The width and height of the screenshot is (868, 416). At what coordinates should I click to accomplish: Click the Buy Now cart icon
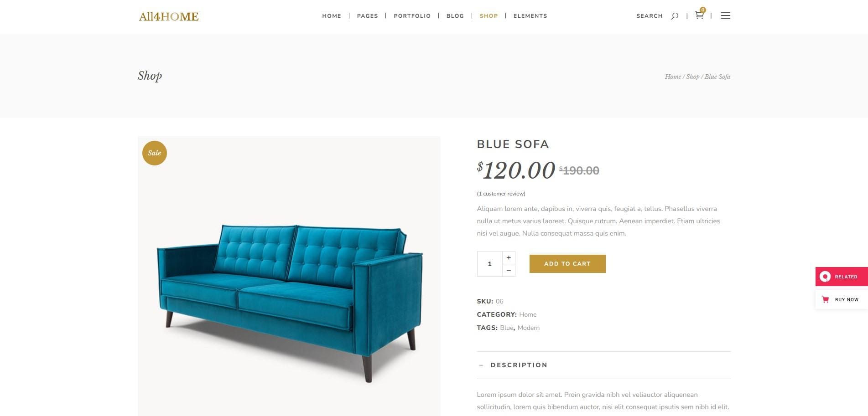click(825, 299)
